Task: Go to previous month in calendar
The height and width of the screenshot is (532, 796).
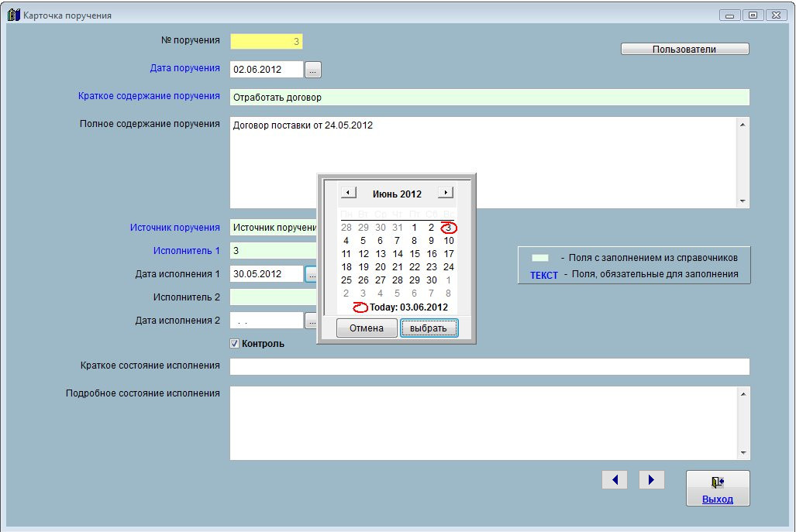Action: click(x=348, y=193)
